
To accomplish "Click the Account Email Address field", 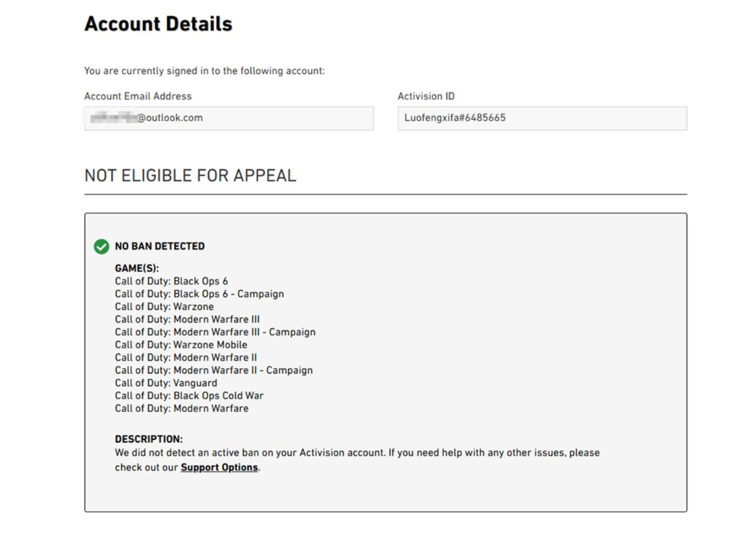I will 229,118.
